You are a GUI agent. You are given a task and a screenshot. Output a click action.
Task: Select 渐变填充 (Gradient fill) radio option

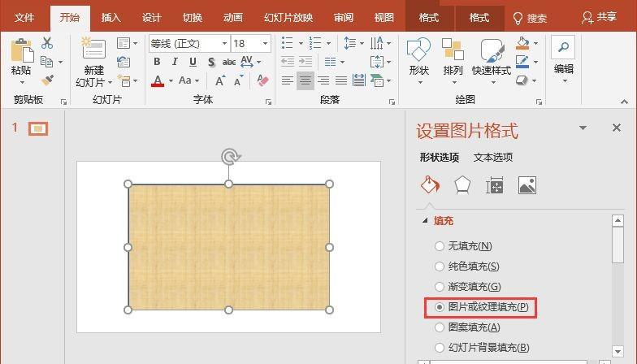(440, 287)
